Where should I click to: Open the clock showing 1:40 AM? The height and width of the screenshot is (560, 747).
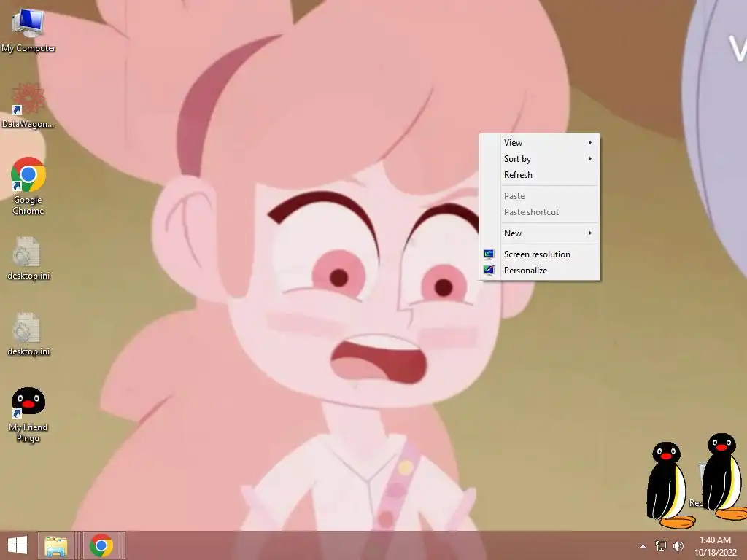pyautogui.click(x=715, y=540)
